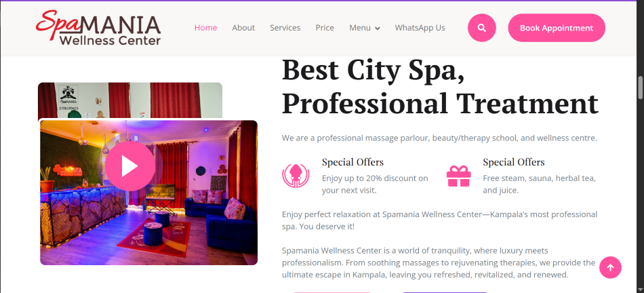Open the Menu navigation item
The image size is (644, 293).
coord(364,28)
